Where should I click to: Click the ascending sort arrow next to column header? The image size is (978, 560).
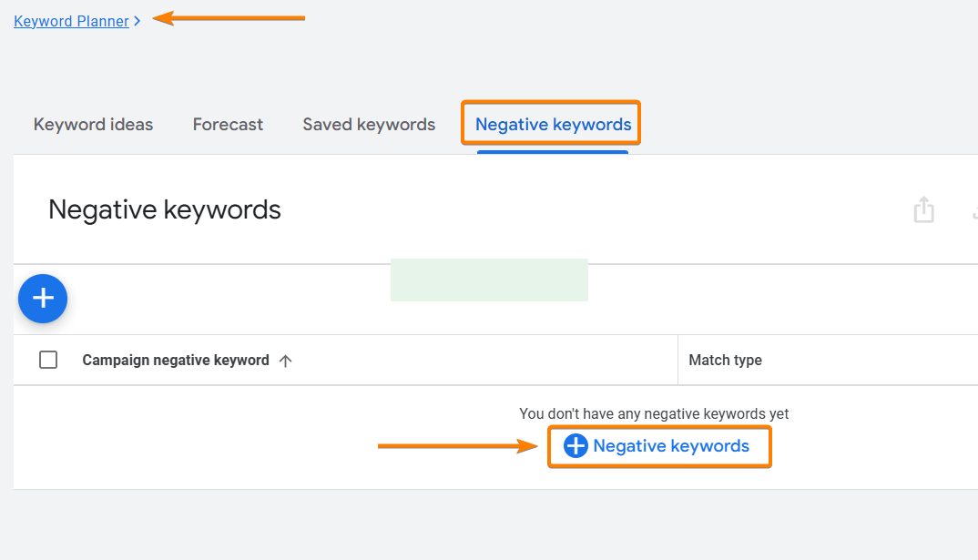point(285,360)
